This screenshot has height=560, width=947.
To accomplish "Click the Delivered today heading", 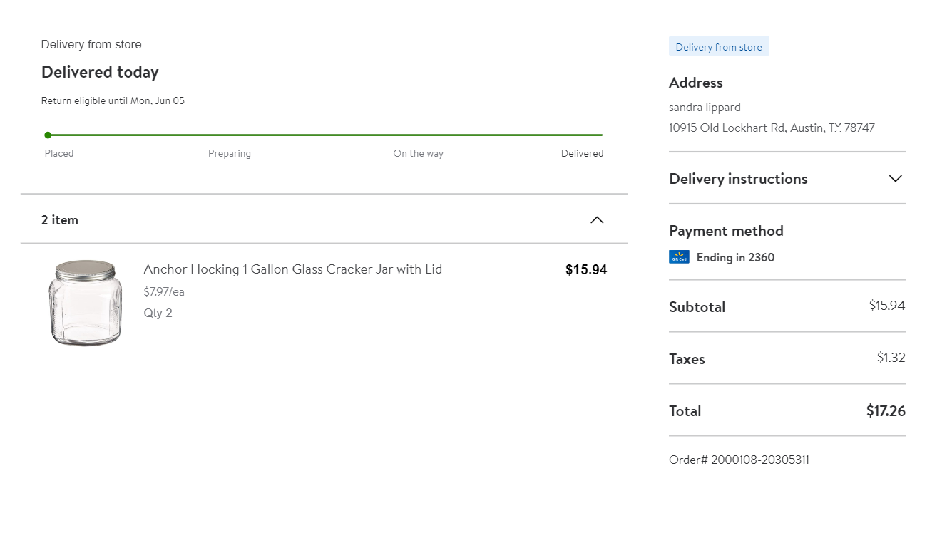I will tap(100, 72).
